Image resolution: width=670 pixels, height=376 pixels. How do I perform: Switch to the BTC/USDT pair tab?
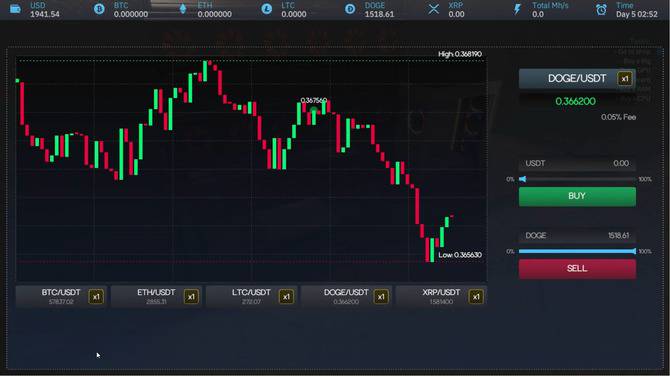61,297
